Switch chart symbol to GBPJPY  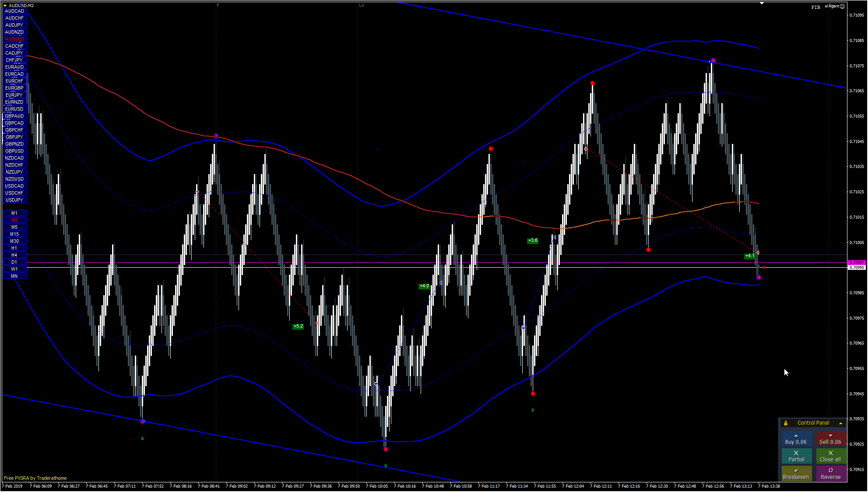tap(14, 137)
